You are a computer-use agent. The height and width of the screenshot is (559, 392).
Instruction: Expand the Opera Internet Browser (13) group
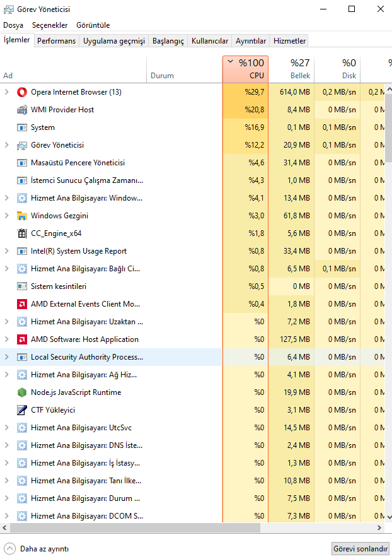point(6,92)
